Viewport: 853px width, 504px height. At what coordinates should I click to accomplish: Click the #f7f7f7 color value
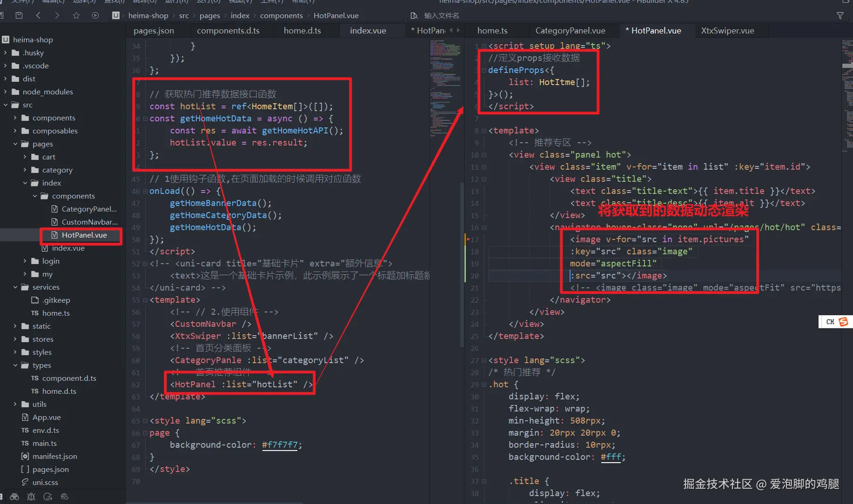click(x=280, y=445)
